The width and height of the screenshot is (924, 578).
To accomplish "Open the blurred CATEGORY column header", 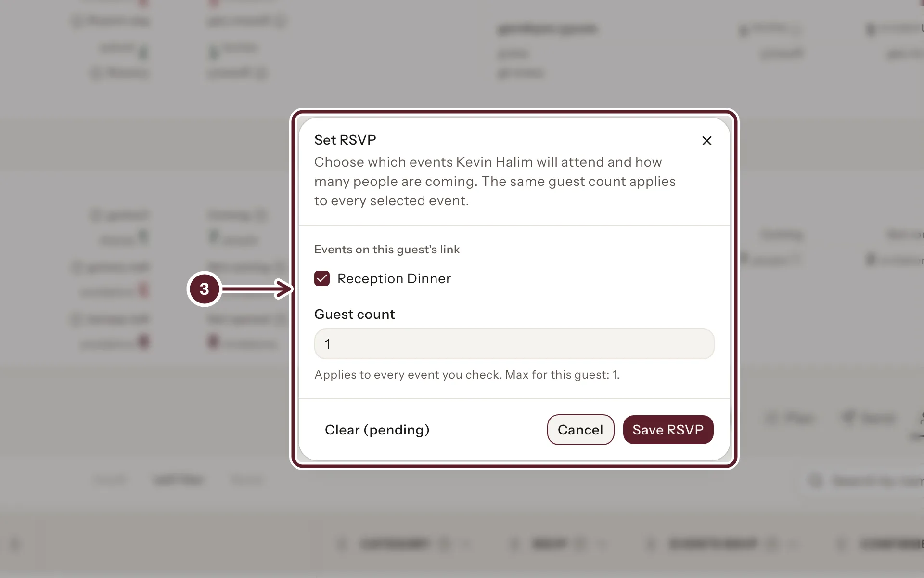I will click(394, 544).
